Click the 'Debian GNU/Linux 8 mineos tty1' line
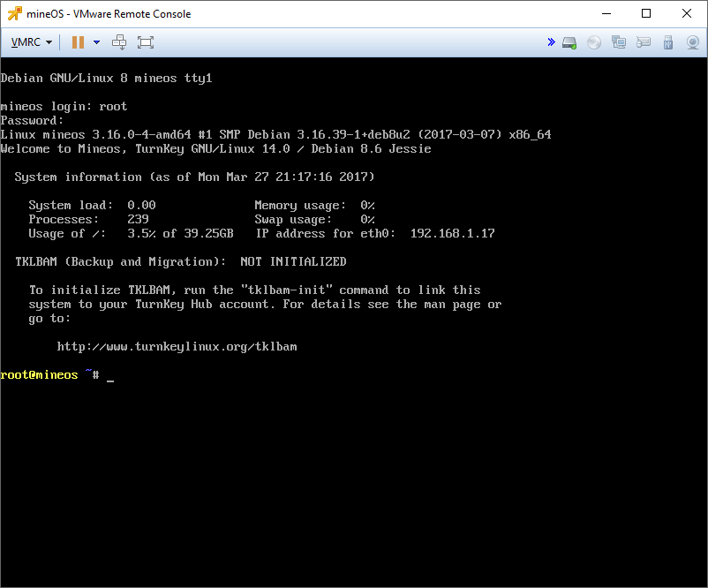 [106, 78]
